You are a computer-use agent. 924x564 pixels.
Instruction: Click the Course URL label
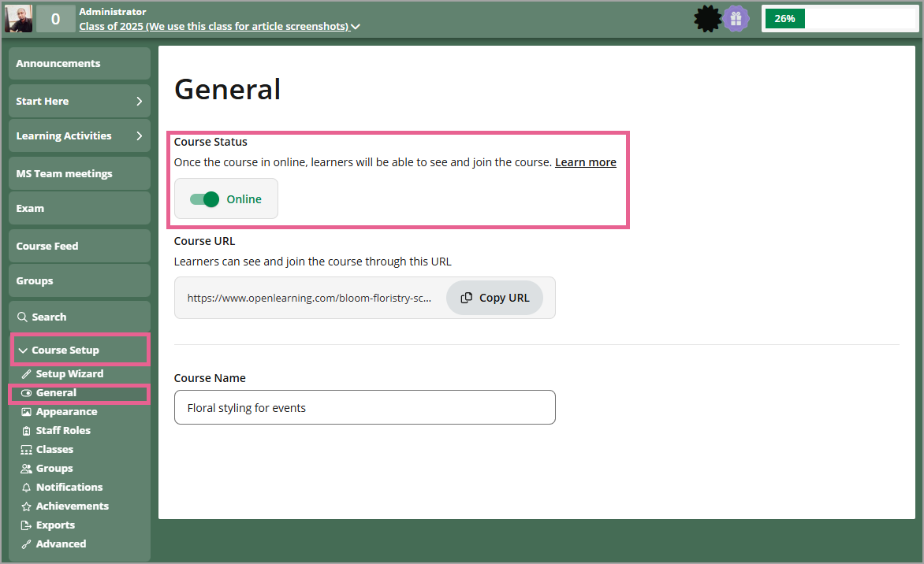pos(204,241)
